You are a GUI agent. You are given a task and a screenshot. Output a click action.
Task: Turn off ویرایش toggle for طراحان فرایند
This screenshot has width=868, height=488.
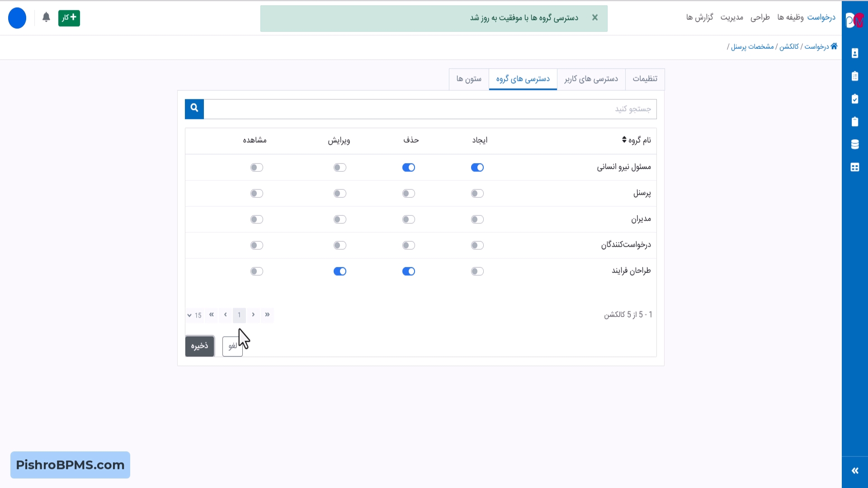coord(340,272)
